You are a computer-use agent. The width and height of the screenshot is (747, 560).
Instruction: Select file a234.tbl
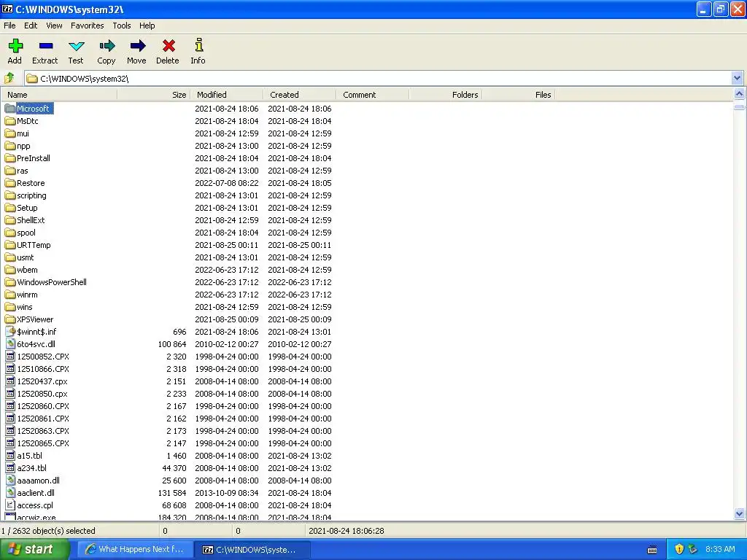tap(32, 467)
